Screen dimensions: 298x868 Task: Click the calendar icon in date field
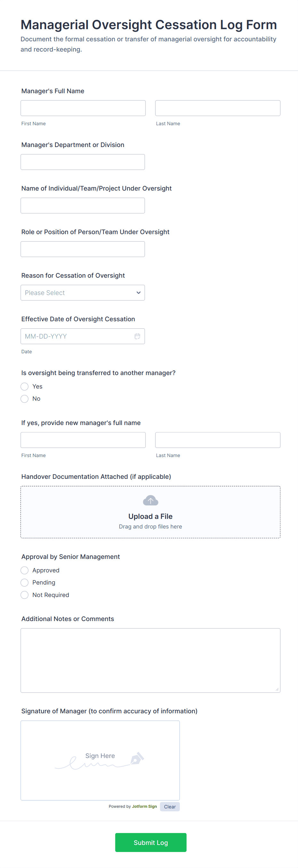tap(137, 336)
